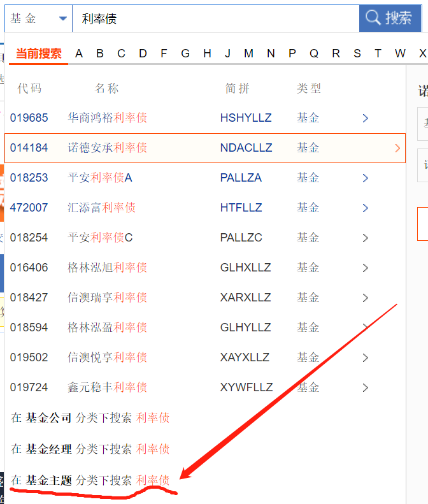
Task: Select fund name 平安利率债C
Action: 100,238
